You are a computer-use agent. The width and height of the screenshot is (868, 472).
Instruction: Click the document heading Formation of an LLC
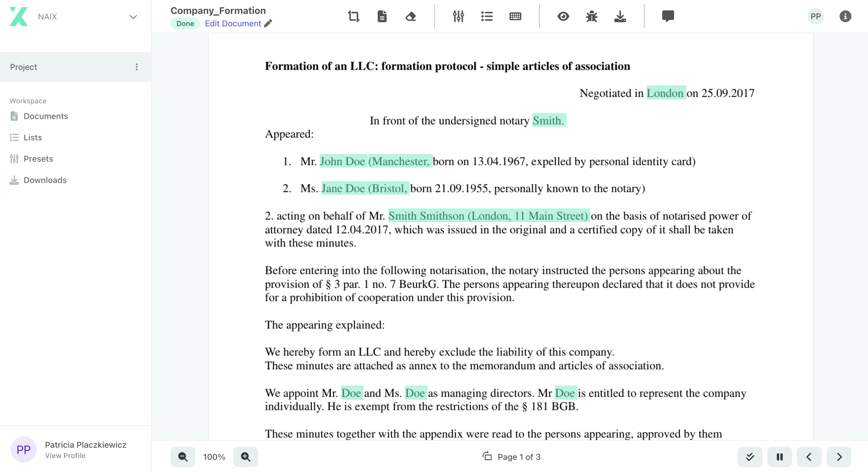point(447,66)
